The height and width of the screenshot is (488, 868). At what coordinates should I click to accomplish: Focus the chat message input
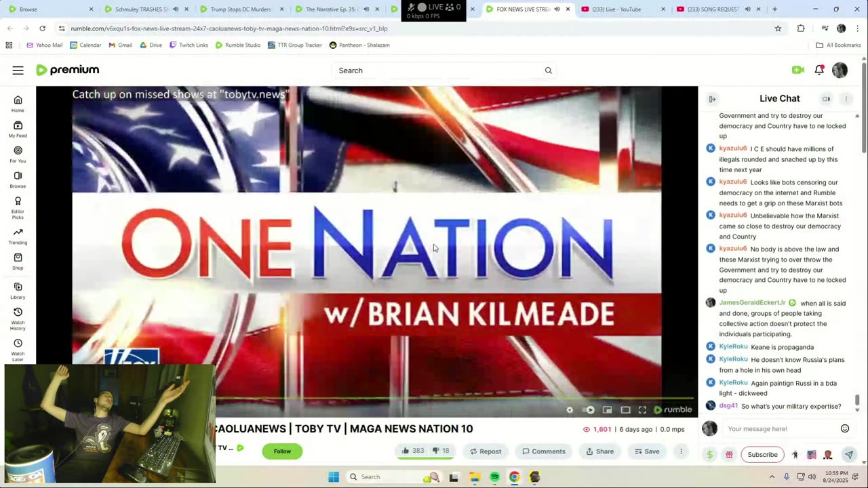coord(780,428)
